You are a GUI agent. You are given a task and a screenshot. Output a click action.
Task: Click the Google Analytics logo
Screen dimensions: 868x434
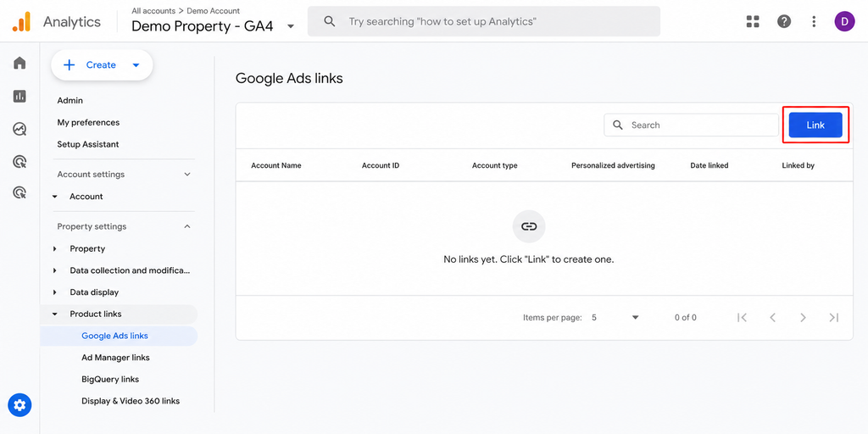21,21
